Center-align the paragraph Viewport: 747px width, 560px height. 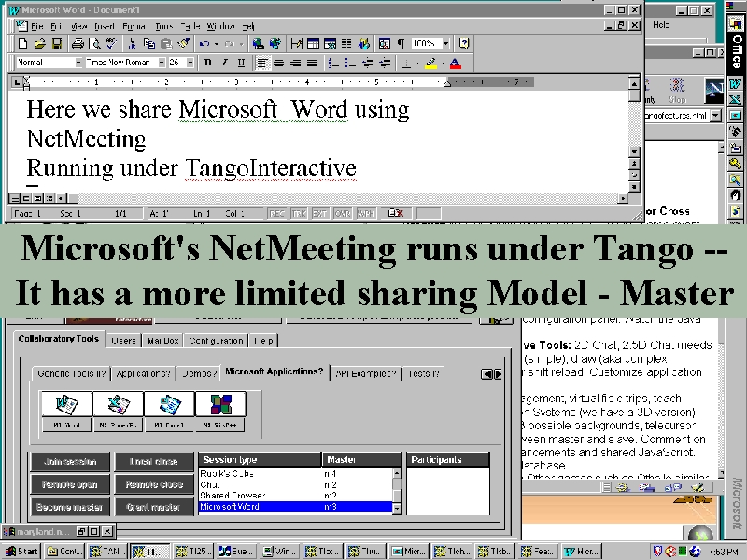pos(278,63)
